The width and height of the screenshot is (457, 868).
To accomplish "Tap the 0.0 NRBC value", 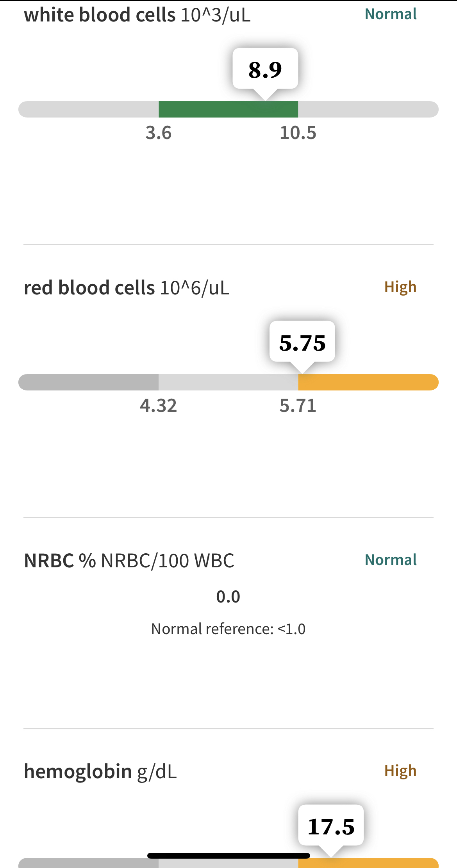I will [228, 597].
